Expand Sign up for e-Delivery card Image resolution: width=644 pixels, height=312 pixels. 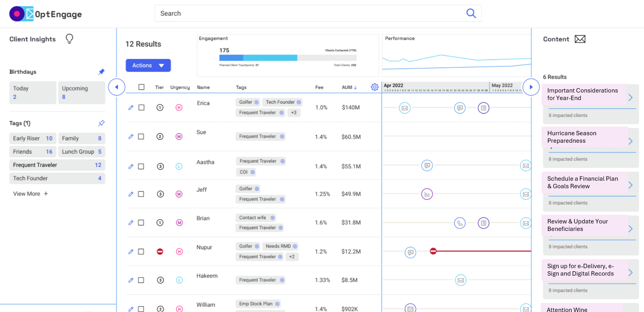pyautogui.click(x=631, y=272)
